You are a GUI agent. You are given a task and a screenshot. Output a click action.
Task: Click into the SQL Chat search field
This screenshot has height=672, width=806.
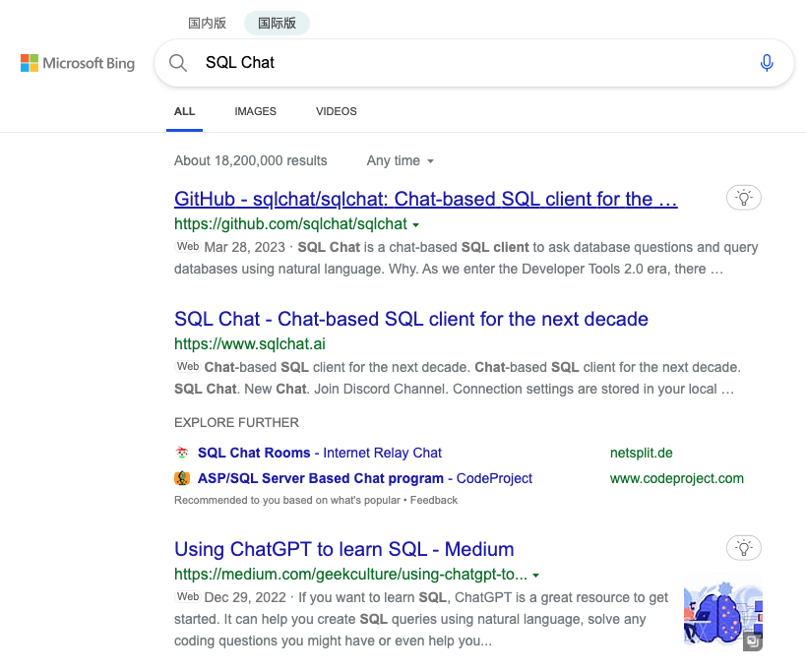pyautogui.click(x=473, y=63)
